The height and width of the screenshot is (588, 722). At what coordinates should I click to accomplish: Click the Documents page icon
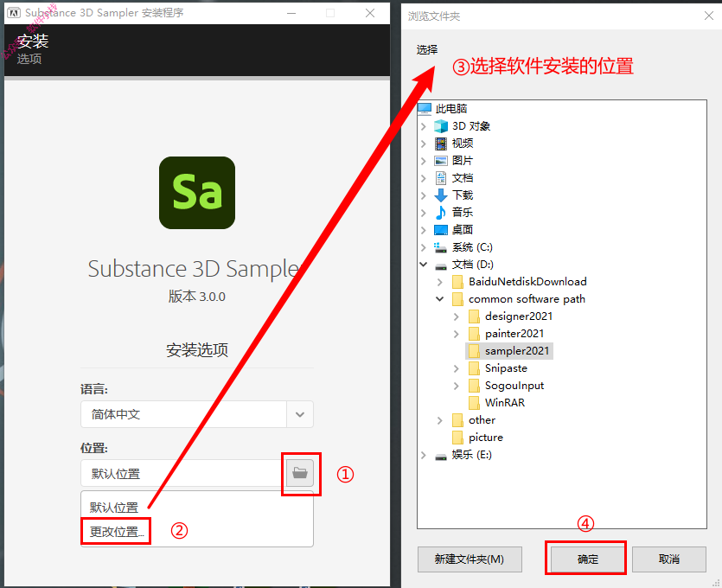441,178
